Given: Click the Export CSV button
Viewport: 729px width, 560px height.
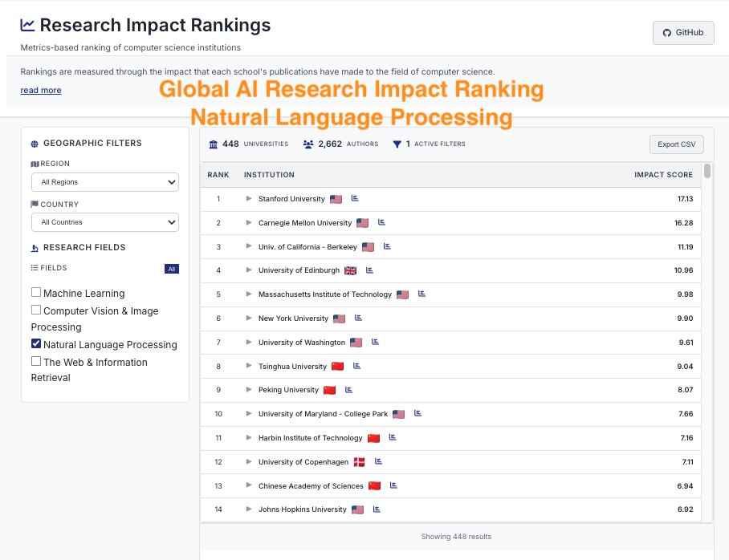Looking at the screenshot, I should [677, 144].
